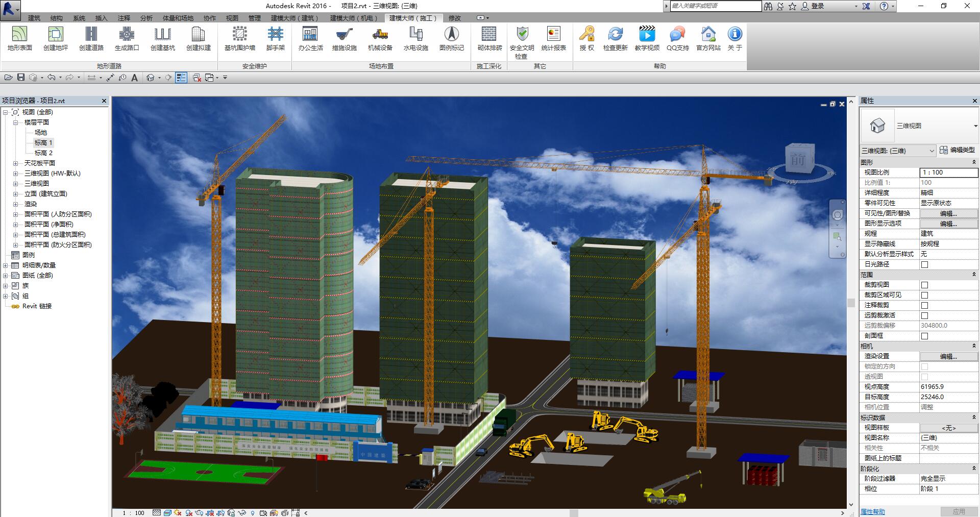The width and height of the screenshot is (980, 517).
Task: Click the 统计报表 statistics report icon
Action: point(553,39)
